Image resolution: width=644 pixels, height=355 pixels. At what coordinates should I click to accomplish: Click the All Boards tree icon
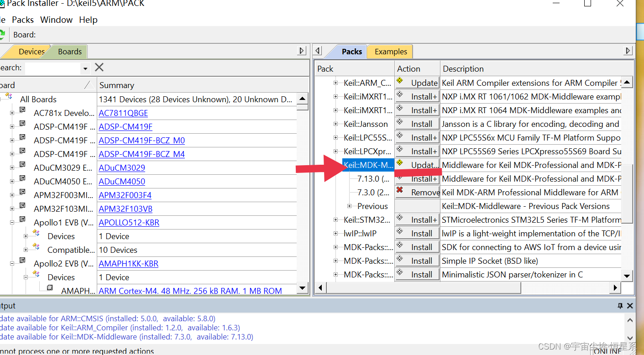[x=9, y=96]
